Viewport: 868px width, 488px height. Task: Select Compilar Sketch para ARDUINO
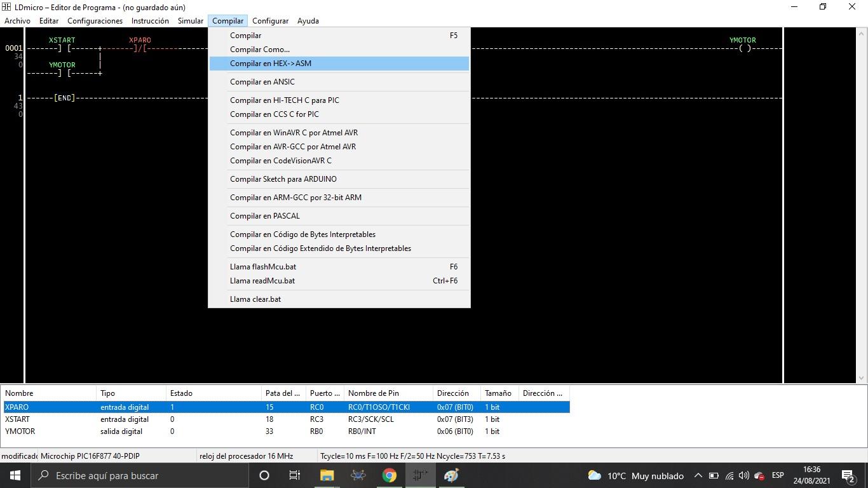339,179
